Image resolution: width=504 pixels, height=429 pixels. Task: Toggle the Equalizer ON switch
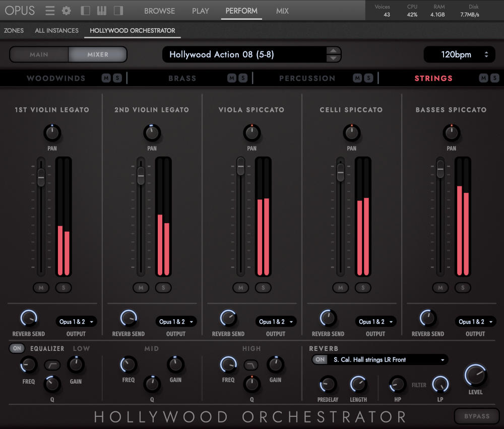(17, 348)
